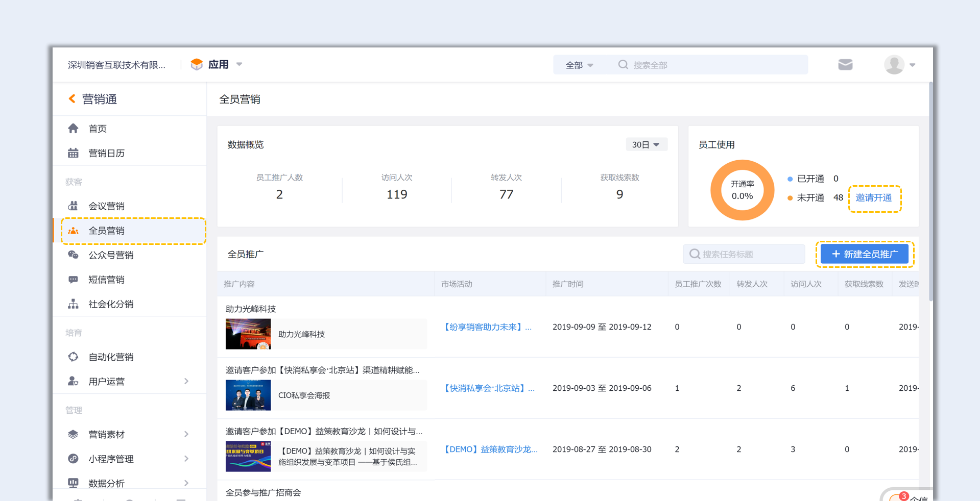Image resolution: width=980 pixels, height=501 pixels.
Task: Click the 营销日历 calendar icon
Action: click(73, 153)
